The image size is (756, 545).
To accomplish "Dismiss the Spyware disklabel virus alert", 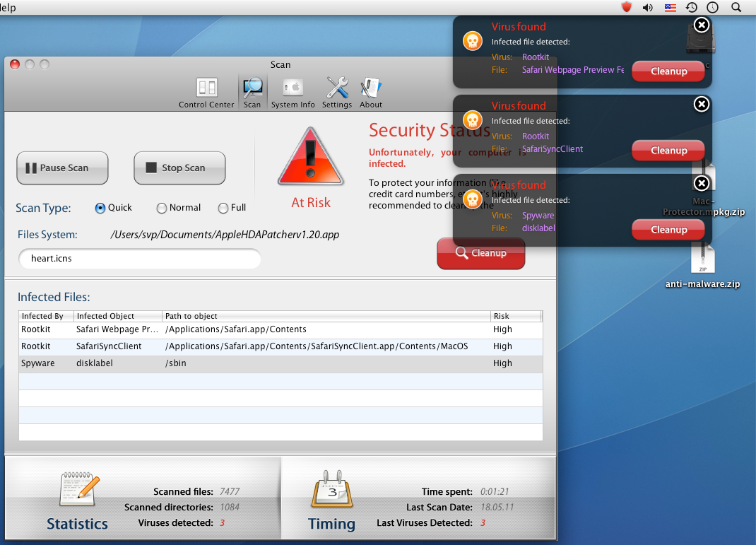I will point(701,184).
